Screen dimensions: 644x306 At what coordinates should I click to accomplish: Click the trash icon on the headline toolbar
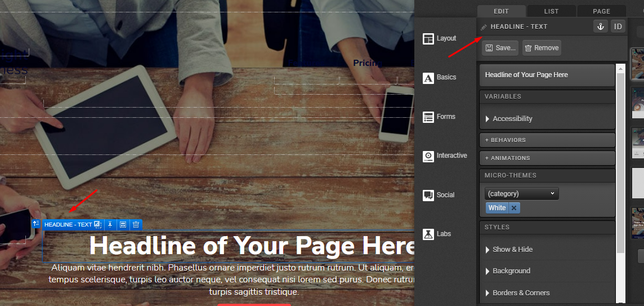click(x=136, y=224)
